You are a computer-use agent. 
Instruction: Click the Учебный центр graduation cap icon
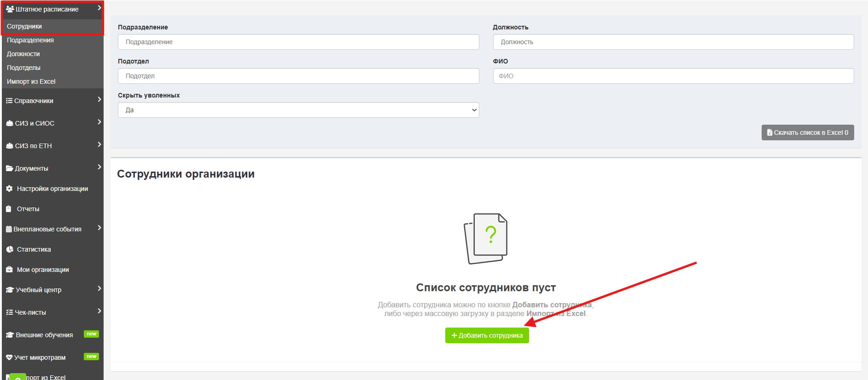coord(10,290)
